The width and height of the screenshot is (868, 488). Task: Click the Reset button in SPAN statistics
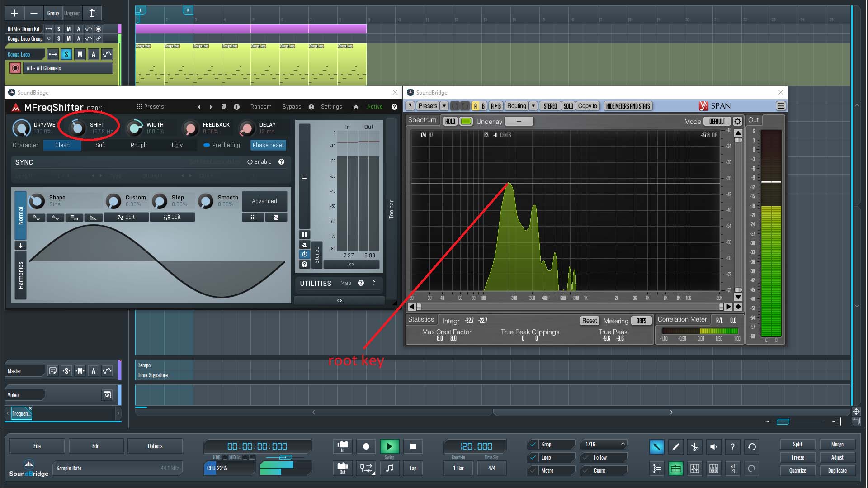click(590, 321)
